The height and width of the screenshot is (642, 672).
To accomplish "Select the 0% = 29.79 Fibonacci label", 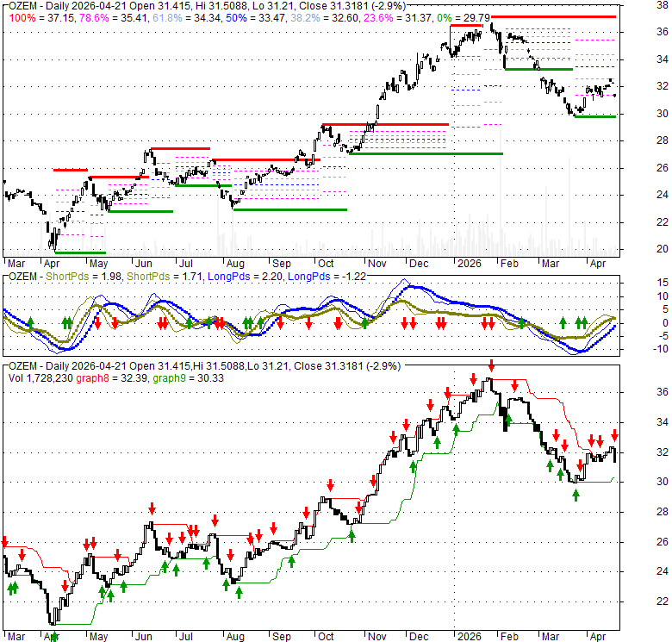I will click(x=464, y=18).
